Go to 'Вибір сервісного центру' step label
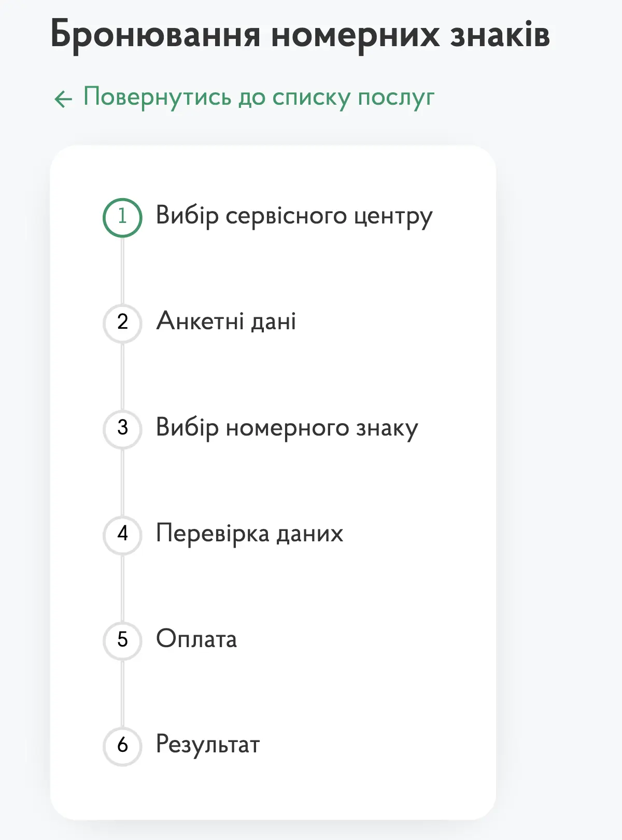This screenshot has width=622, height=840. pyautogui.click(x=294, y=216)
